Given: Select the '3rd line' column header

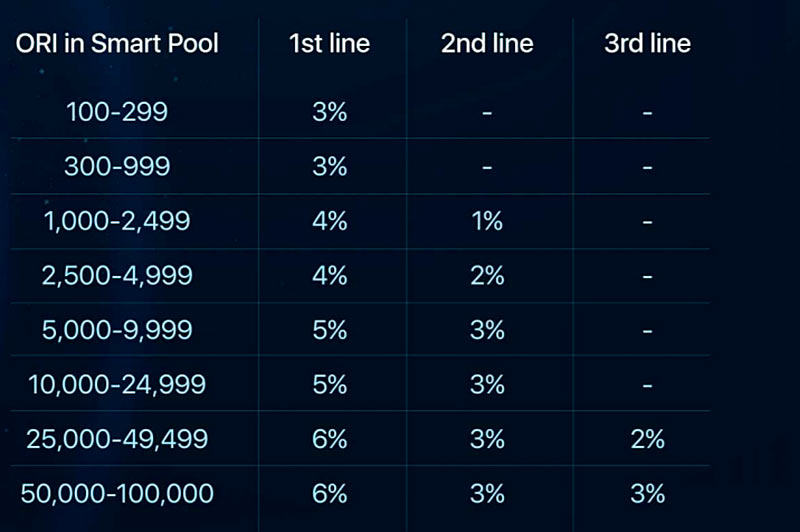Looking at the screenshot, I should (x=647, y=44).
